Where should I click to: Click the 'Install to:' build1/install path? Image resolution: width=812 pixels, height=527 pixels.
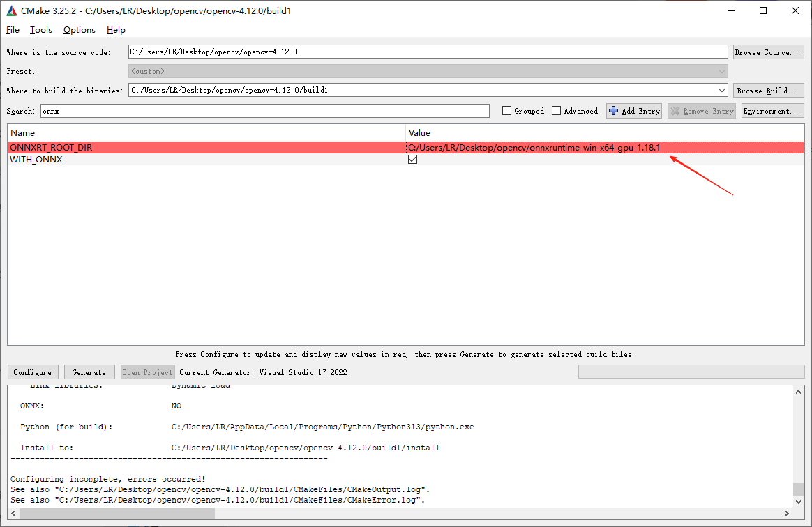306,448
